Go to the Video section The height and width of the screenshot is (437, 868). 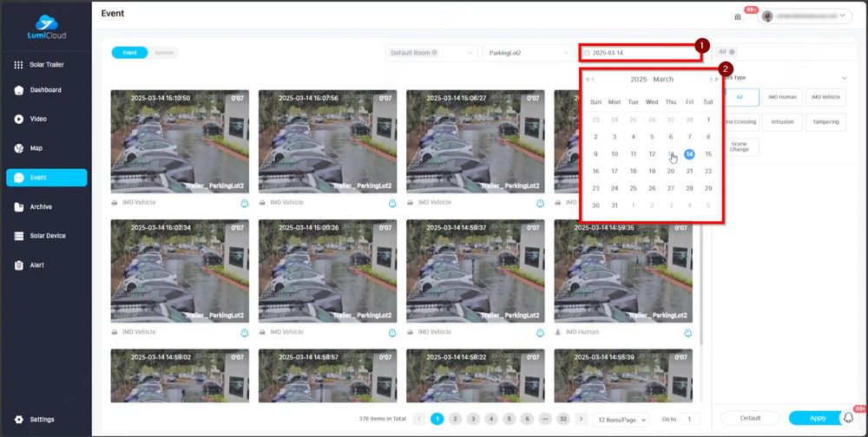point(37,119)
